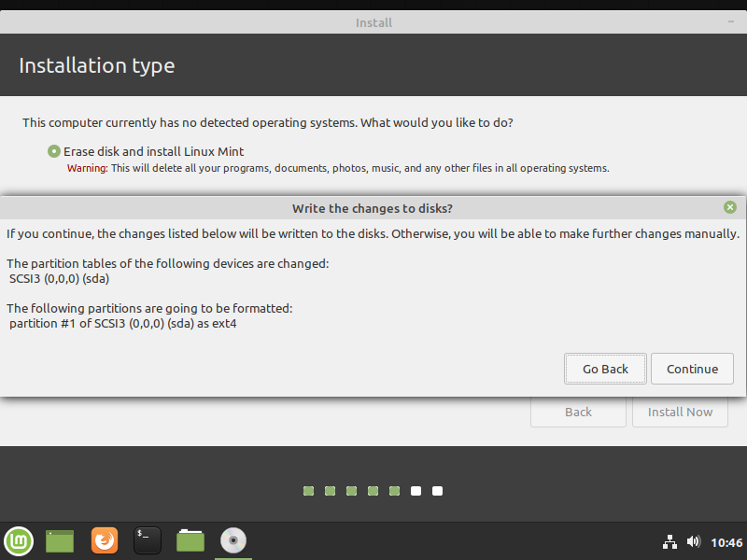Click the 'Write the changes to disks?' title
The image size is (747, 560).
tap(372, 208)
